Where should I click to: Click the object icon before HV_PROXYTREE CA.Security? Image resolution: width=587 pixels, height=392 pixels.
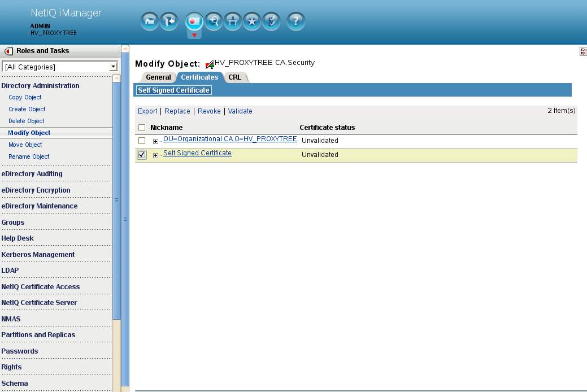click(210, 64)
